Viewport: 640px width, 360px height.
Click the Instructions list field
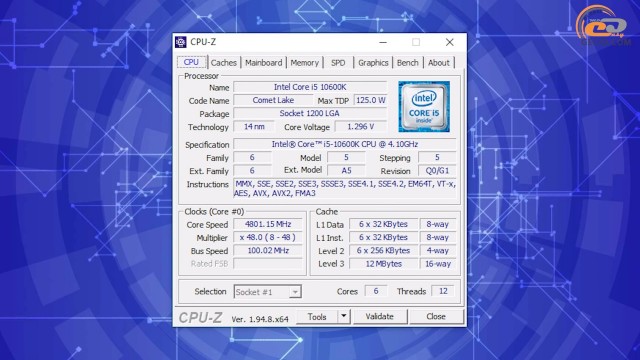[x=344, y=189]
